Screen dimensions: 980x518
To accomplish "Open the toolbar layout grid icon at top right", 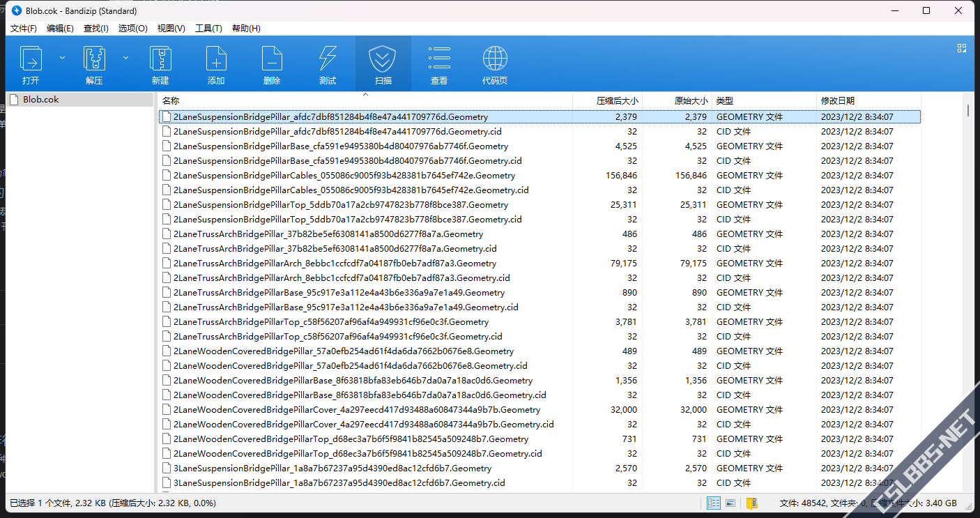I will point(962,48).
